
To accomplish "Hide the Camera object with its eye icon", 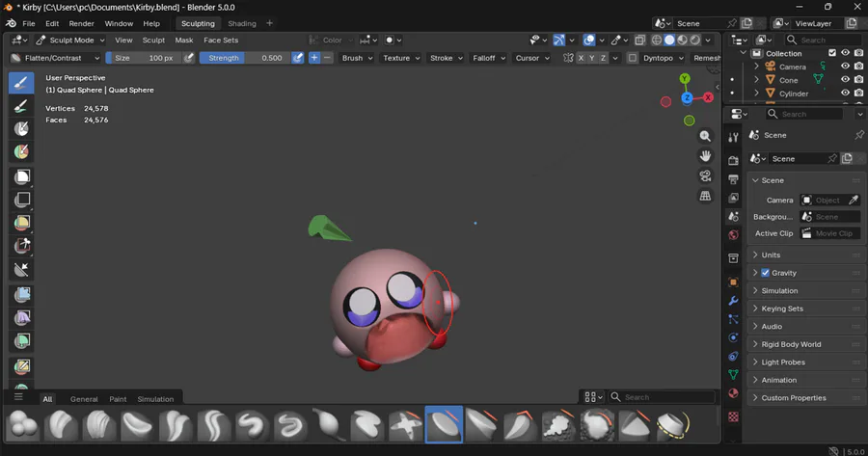I will 845,67.
